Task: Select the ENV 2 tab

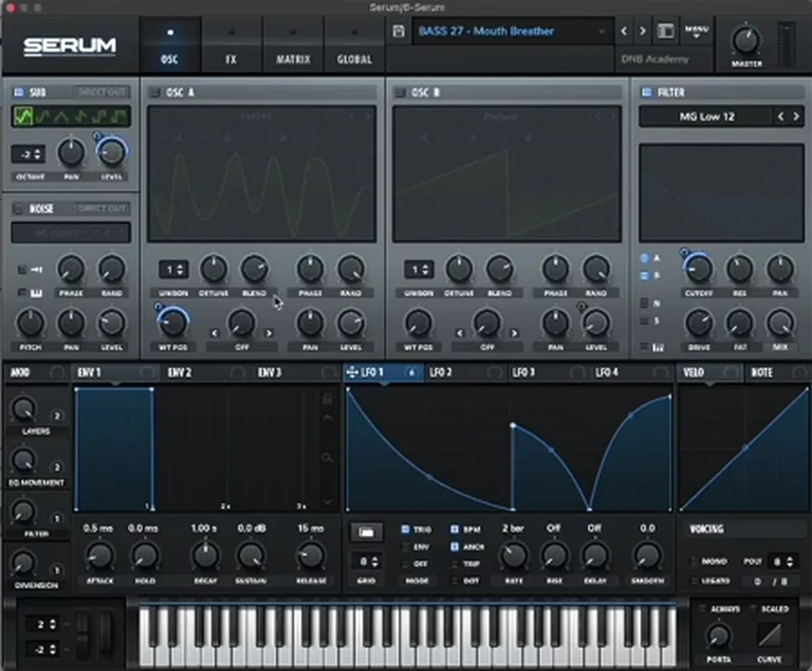Action: (205, 372)
